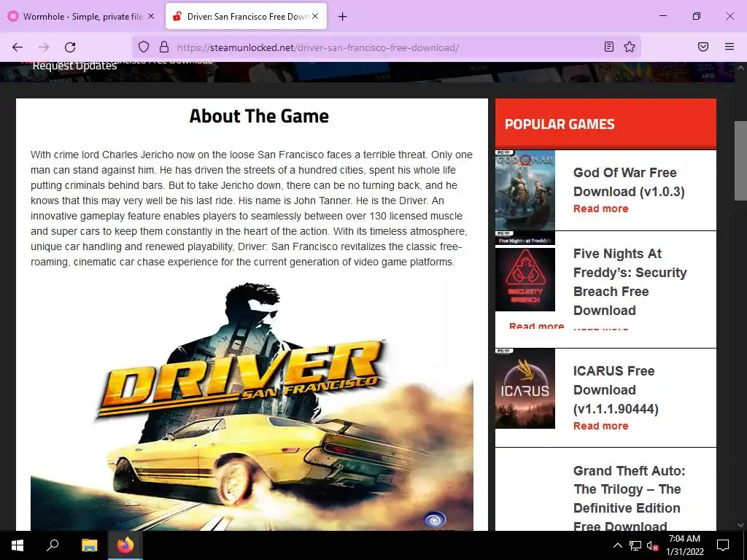This screenshot has height=560, width=747.
Task: Open the Firefox application menu
Action: (x=729, y=47)
